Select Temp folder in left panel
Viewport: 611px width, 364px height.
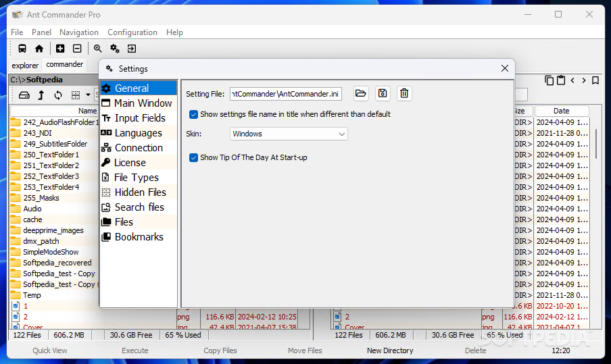(x=32, y=296)
